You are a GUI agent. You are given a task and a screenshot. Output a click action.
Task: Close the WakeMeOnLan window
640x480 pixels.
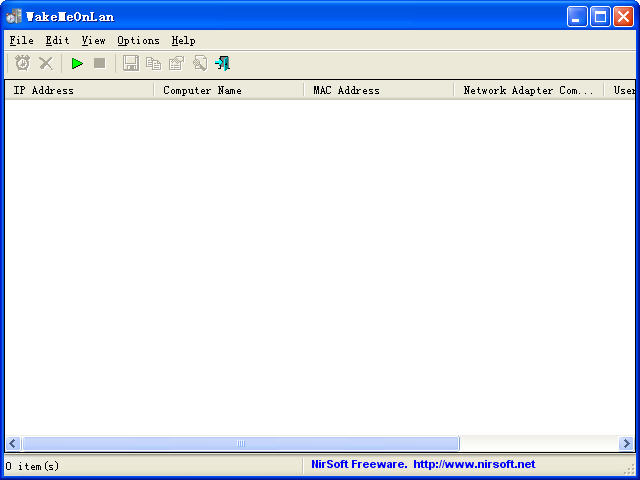[x=624, y=17]
